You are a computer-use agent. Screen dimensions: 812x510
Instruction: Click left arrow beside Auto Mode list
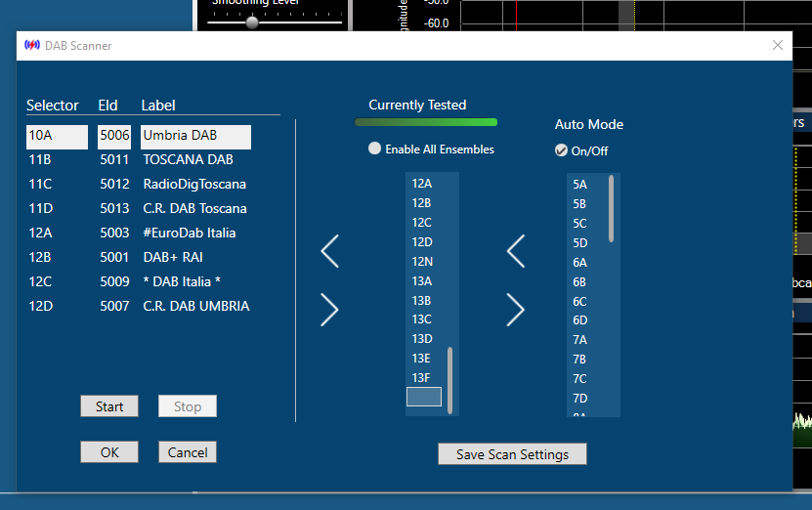(x=516, y=251)
